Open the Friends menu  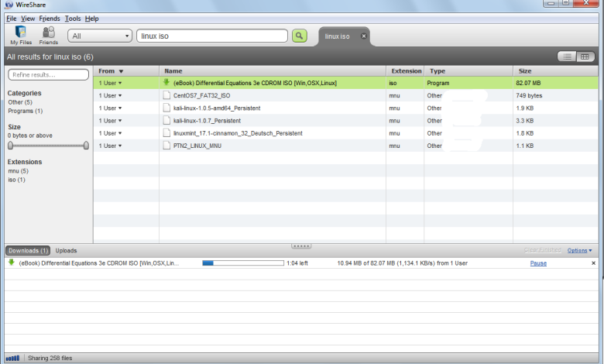click(50, 19)
